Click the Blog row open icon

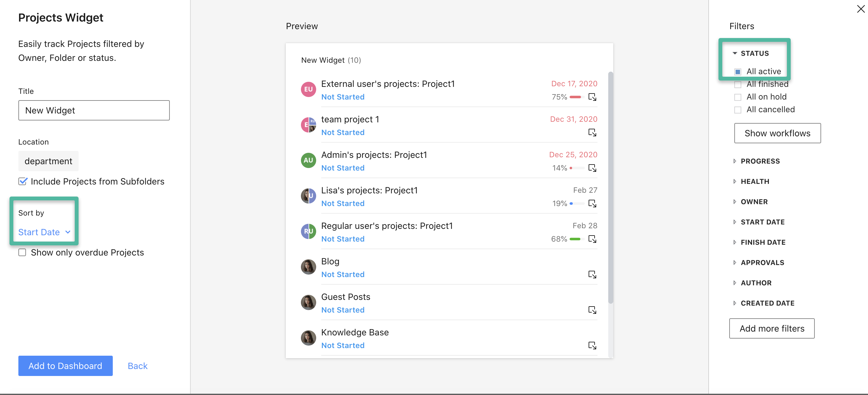coord(592,275)
